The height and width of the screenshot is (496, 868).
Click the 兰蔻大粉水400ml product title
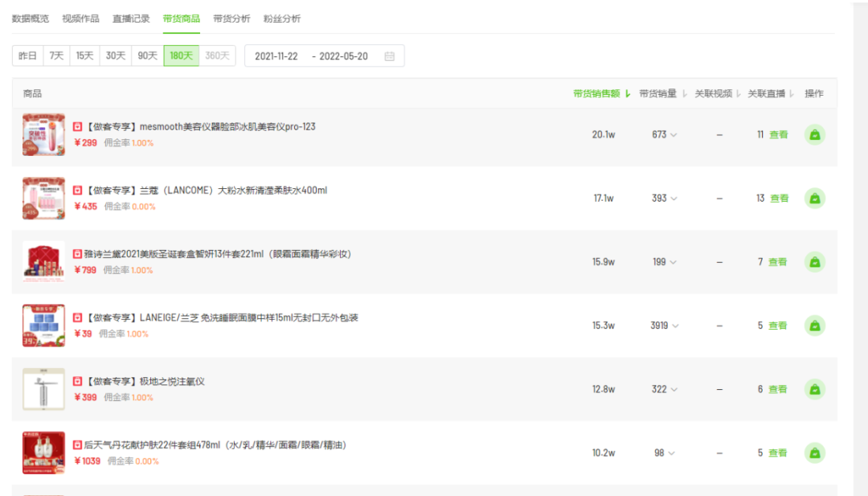pos(206,191)
